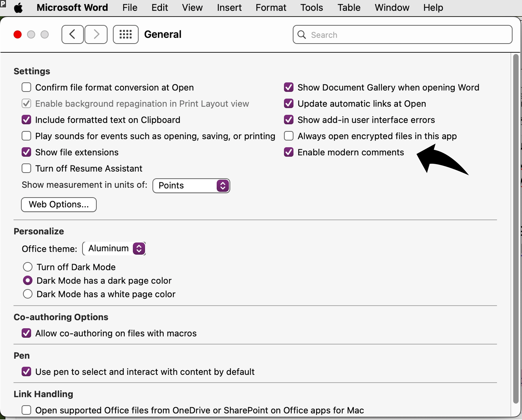Open the Office theme Aluminum dropdown
Viewport: 522px width, 420px height.
(114, 248)
